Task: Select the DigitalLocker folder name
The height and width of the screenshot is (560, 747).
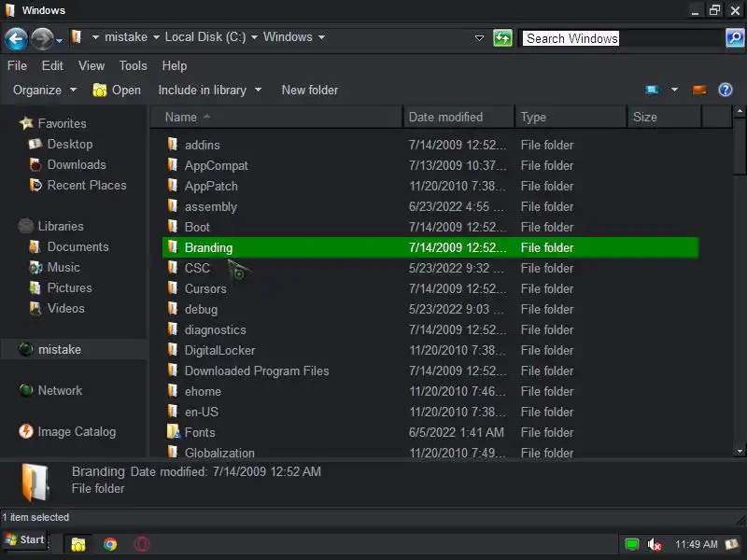Action: 219,350
